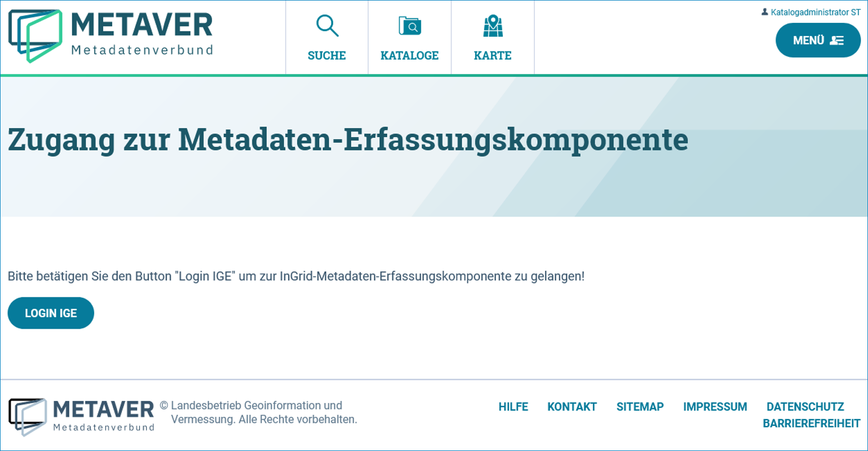Open the HILFE footer link
The width and height of the screenshot is (868, 451).
(514, 407)
